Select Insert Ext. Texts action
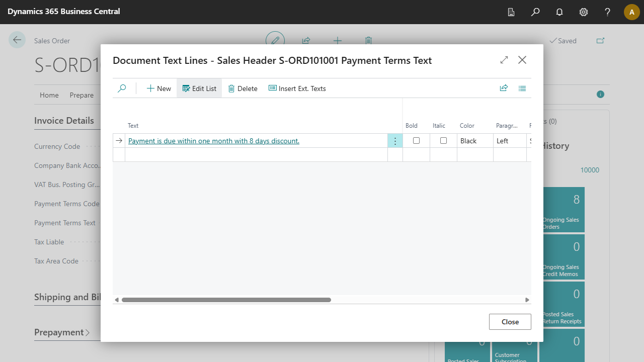 pos(297,88)
